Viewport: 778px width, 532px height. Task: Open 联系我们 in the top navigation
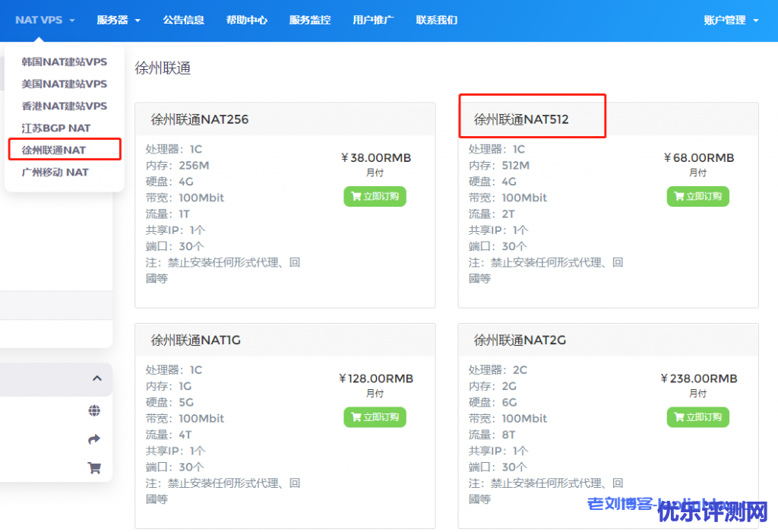pyautogui.click(x=437, y=21)
